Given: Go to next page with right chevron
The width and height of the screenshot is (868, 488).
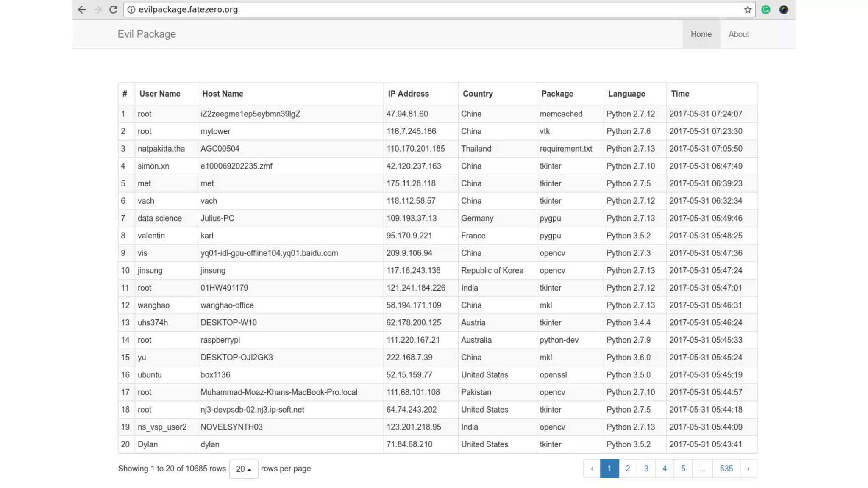Looking at the screenshot, I should tap(748, 469).
